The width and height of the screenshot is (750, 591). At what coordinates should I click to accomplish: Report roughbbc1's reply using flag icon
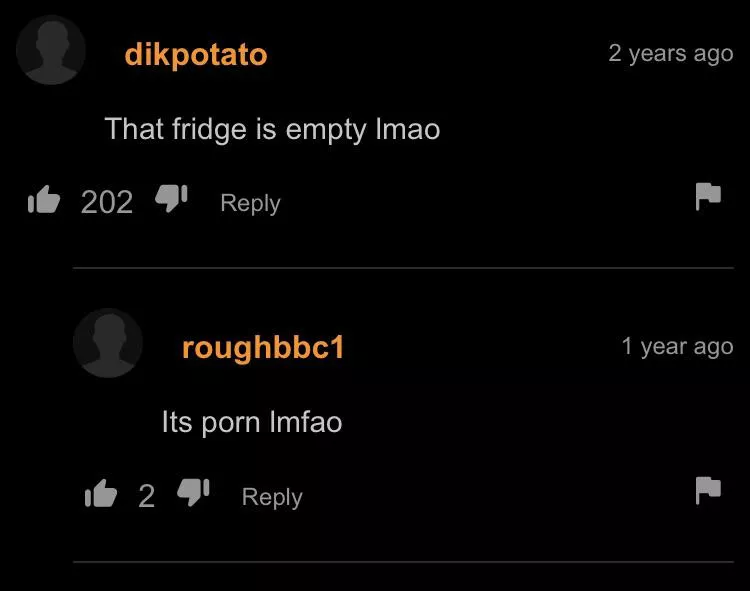(708, 490)
